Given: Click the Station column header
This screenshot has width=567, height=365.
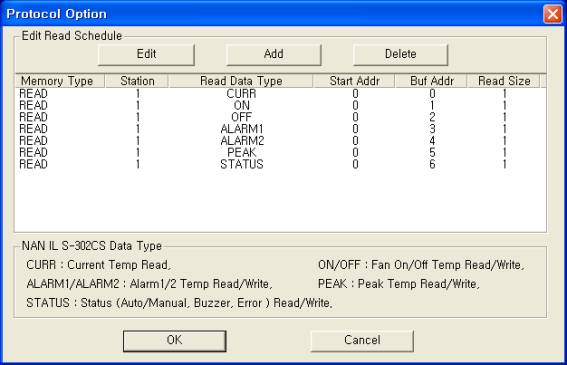Looking at the screenshot, I should [137, 81].
